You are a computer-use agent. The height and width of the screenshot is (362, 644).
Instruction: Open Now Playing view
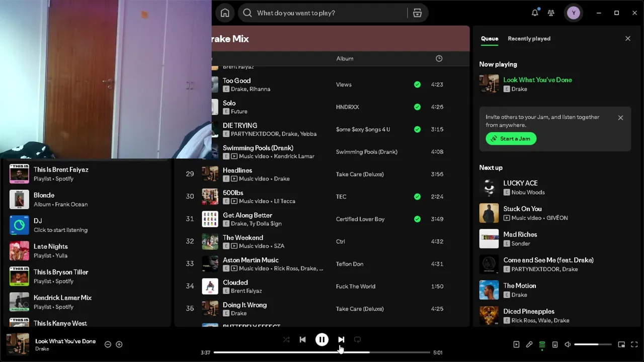point(516,344)
